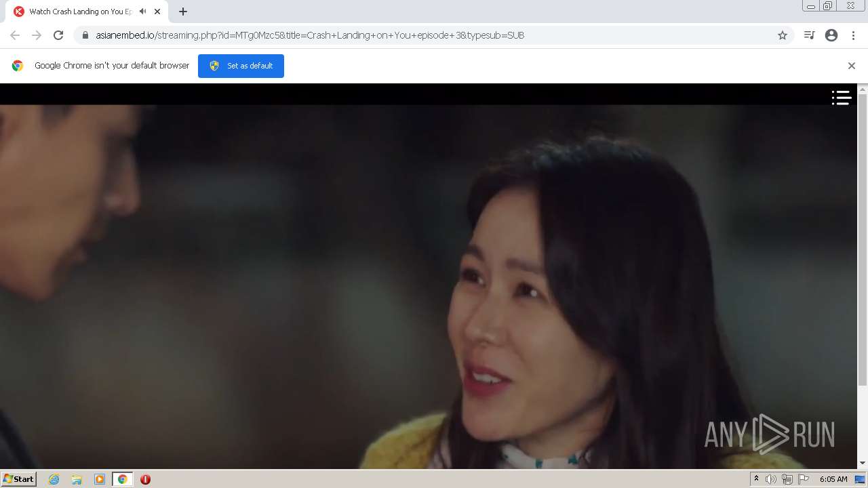The image size is (868, 488).
Task: View site security lock information
Action: pyautogui.click(x=85, y=35)
